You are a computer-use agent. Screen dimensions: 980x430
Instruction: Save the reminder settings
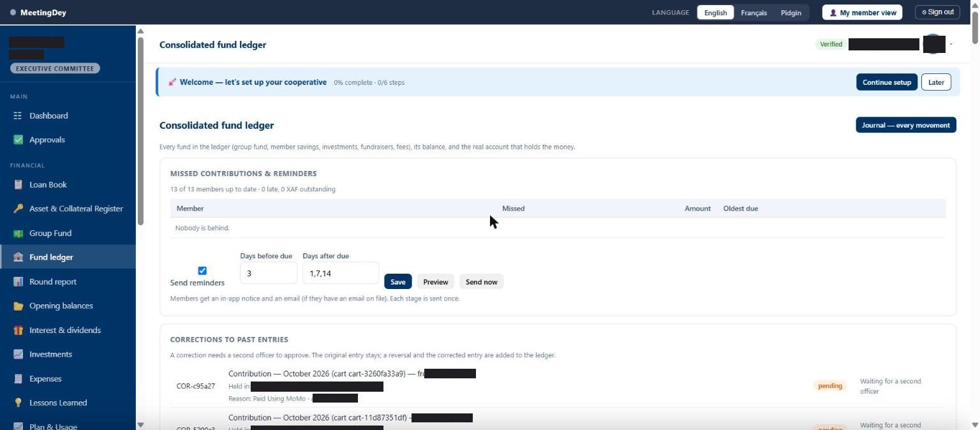click(397, 282)
